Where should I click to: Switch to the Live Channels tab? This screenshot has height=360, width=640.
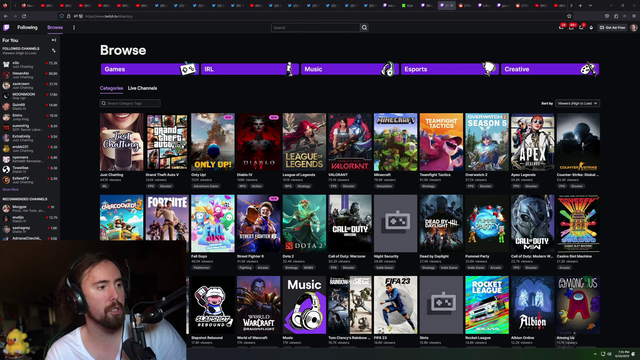pos(142,88)
